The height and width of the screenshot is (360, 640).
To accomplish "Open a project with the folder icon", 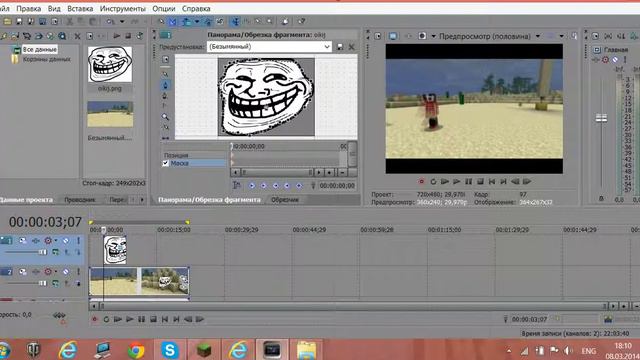I will [7, 21].
